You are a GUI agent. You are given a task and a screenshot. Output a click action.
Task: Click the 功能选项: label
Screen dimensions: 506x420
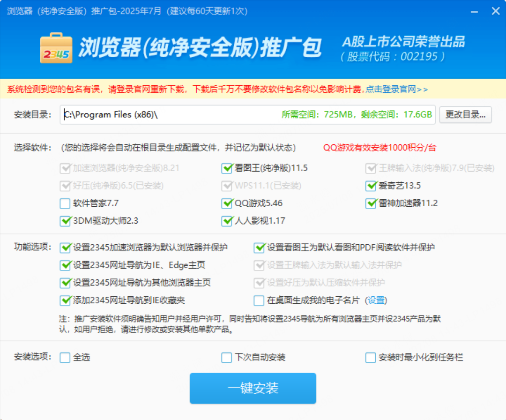33,247
